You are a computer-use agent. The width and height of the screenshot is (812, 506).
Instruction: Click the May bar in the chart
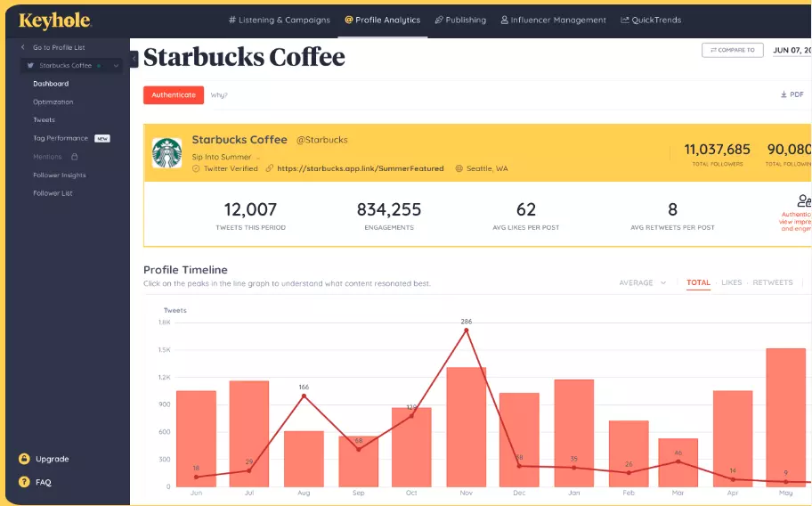point(786,418)
